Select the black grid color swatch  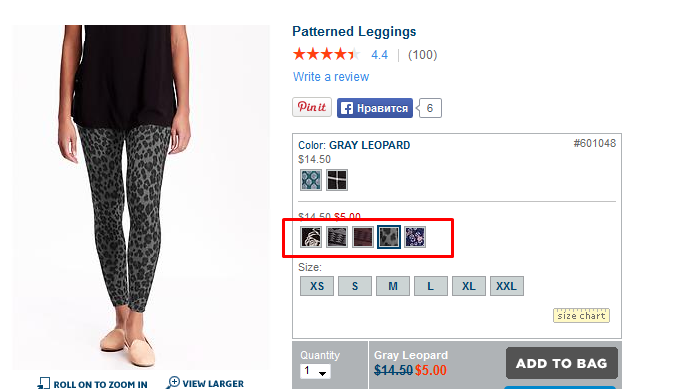(x=337, y=180)
